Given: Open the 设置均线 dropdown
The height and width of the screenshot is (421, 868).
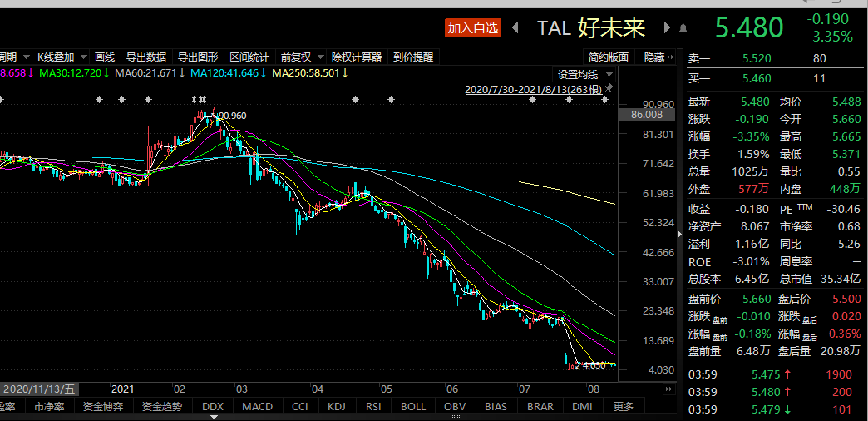Looking at the screenshot, I should (x=609, y=75).
